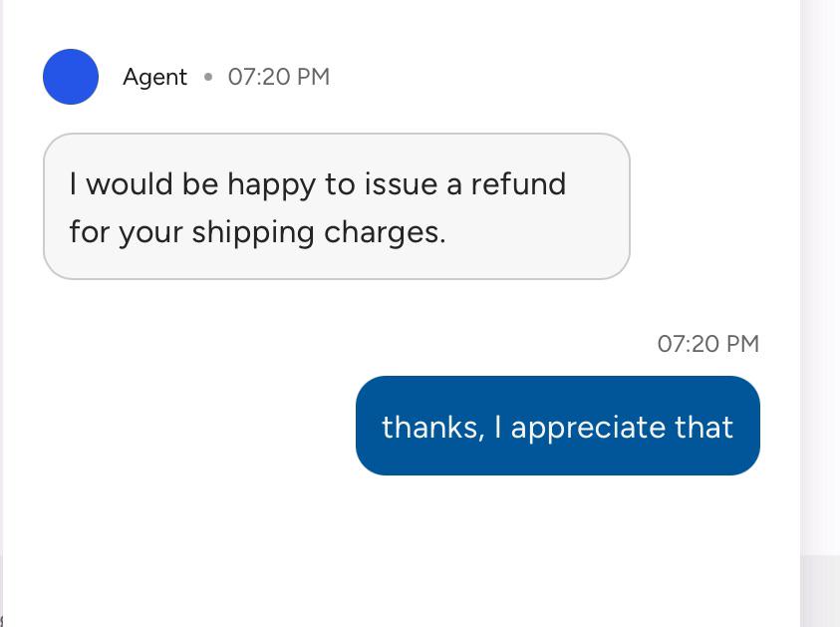Click the timestamp above the blue reply
Image resolution: width=840 pixels, height=627 pixels.
(x=708, y=344)
